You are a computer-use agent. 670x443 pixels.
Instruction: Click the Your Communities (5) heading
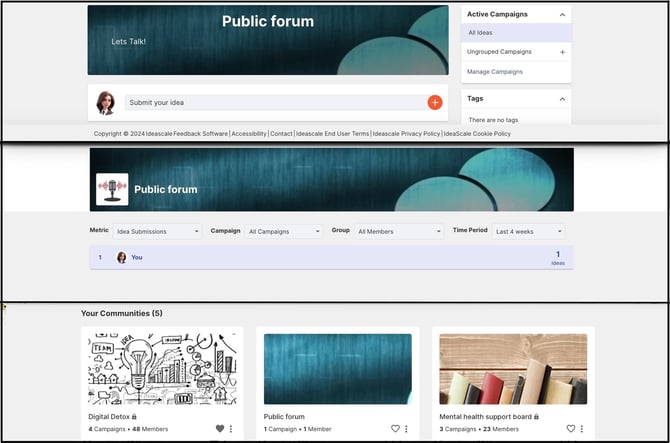pos(122,313)
